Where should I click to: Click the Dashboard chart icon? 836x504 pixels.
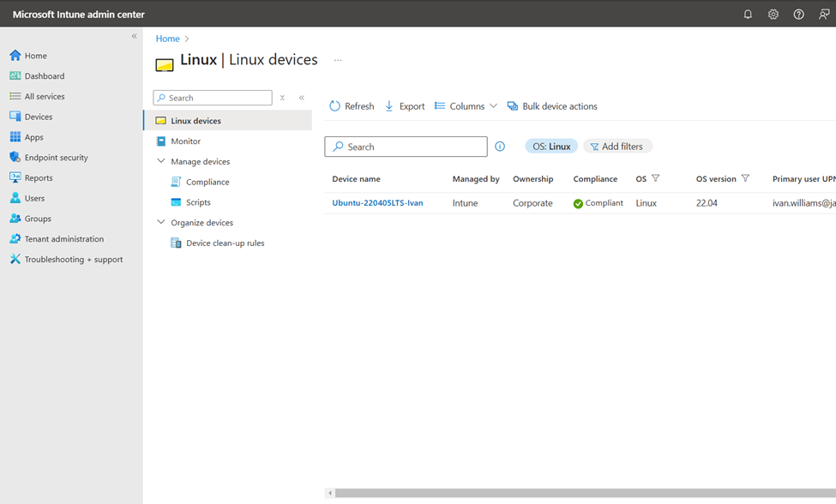15,75
